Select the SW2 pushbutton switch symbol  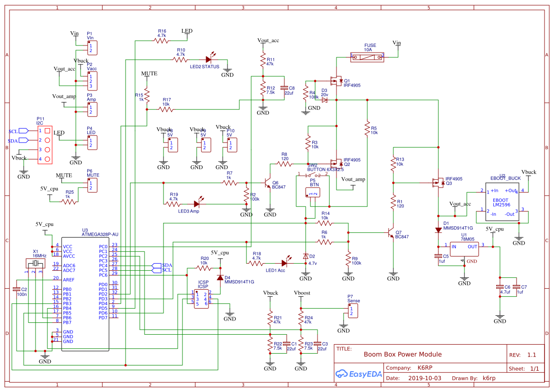[x=313, y=175]
